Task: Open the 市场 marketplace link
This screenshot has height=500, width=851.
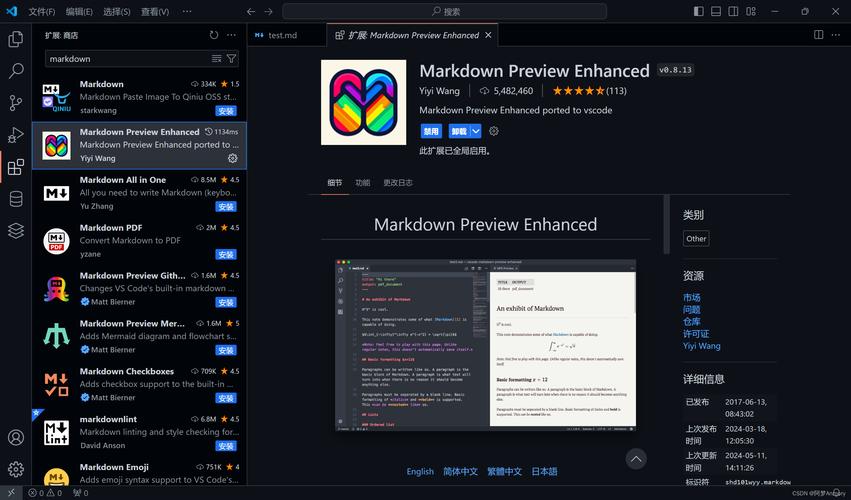Action: 691,298
